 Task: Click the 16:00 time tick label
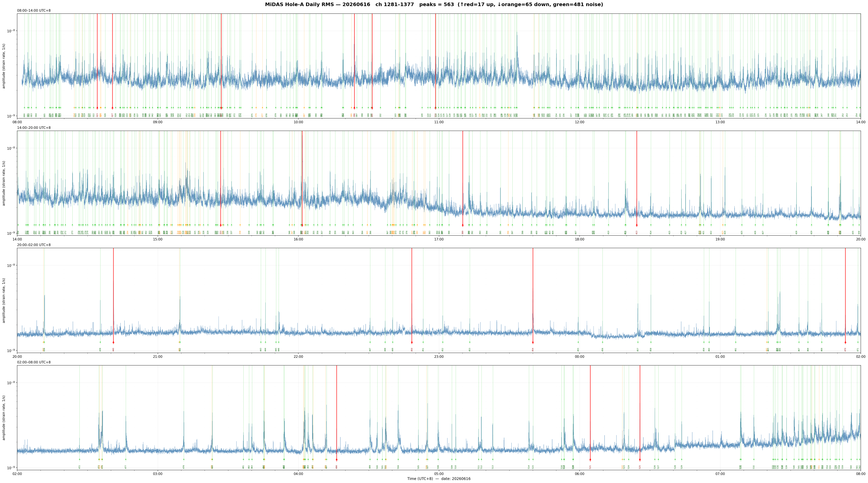pyautogui.click(x=298, y=239)
